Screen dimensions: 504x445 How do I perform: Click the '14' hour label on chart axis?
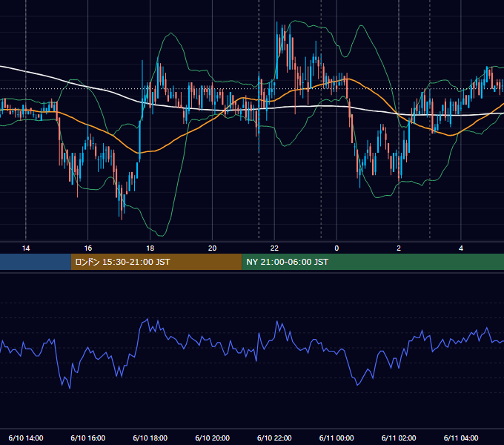26,248
